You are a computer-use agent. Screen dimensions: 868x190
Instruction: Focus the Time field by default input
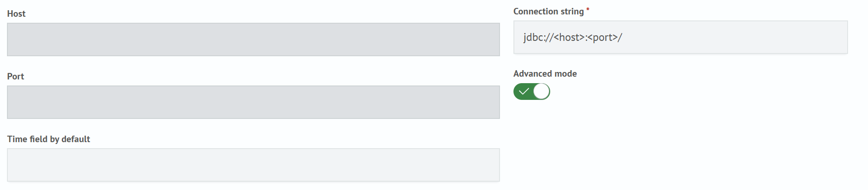click(x=253, y=165)
